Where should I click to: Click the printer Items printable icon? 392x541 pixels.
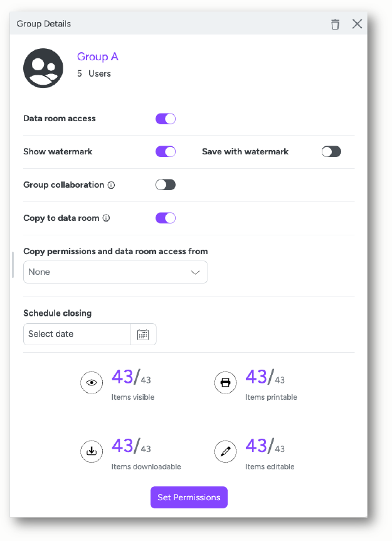tap(225, 382)
